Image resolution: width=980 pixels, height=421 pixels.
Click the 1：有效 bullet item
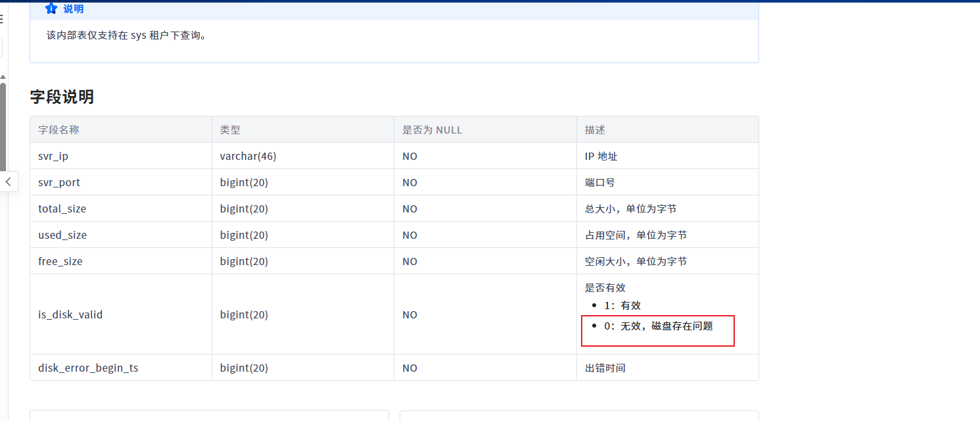click(622, 305)
